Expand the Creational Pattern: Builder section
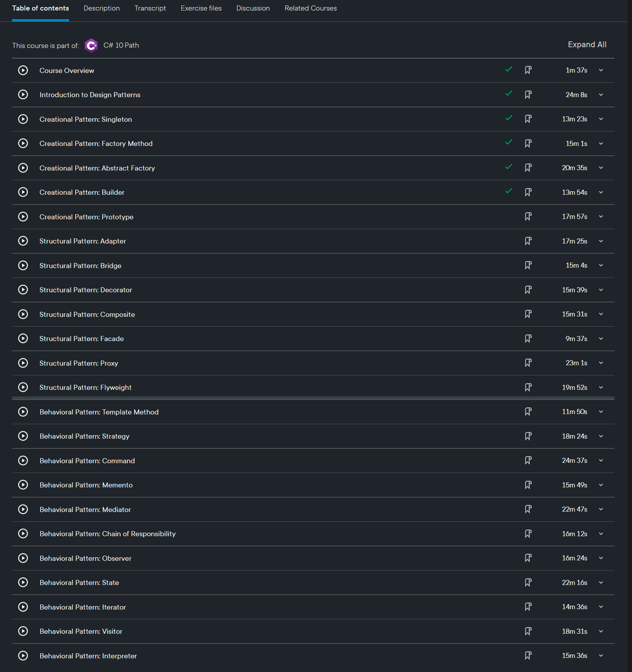This screenshot has height=672, width=632. click(601, 192)
